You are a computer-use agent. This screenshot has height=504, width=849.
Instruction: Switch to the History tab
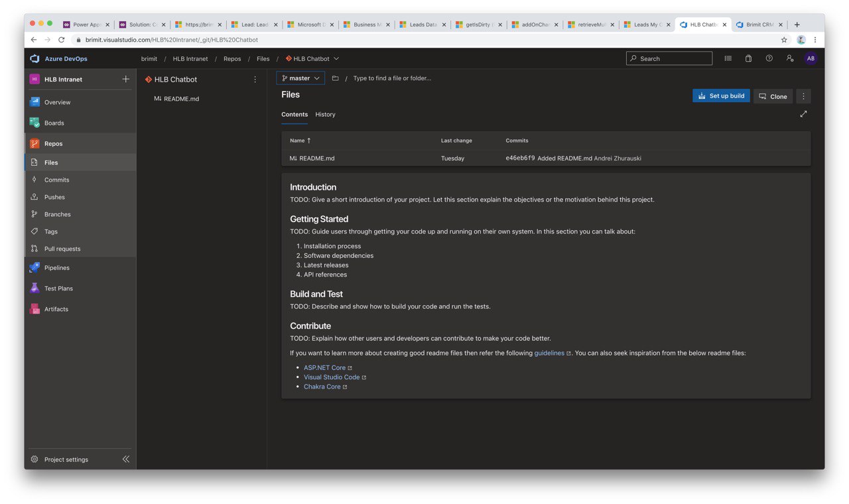pyautogui.click(x=325, y=114)
